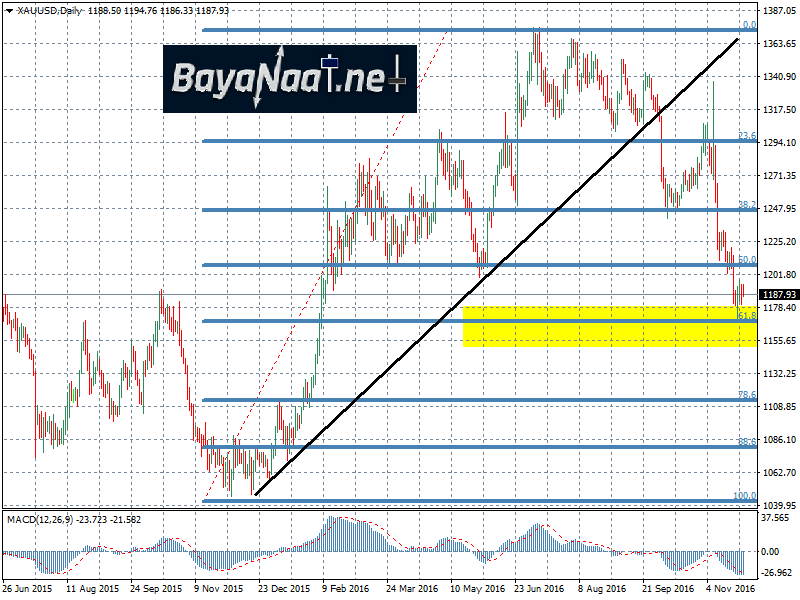This screenshot has width=800, height=600.
Task: Click the 50.0 Fibonacci level label
Action: coord(746,259)
